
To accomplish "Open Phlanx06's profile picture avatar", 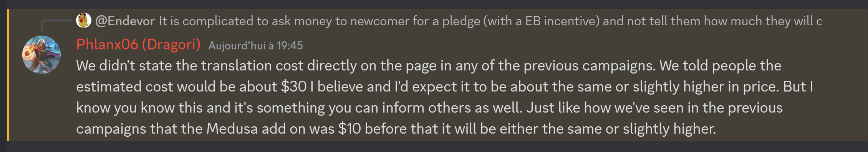I will pyautogui.click(x=41, y=55).
